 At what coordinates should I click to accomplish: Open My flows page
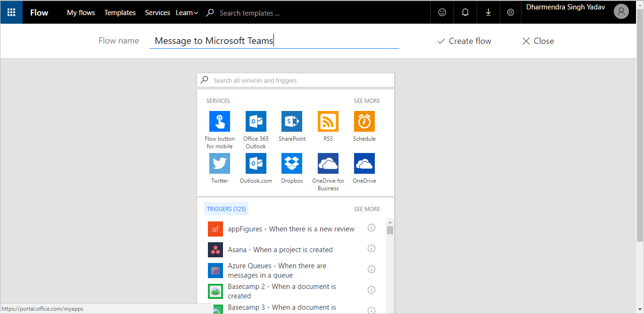81,13
